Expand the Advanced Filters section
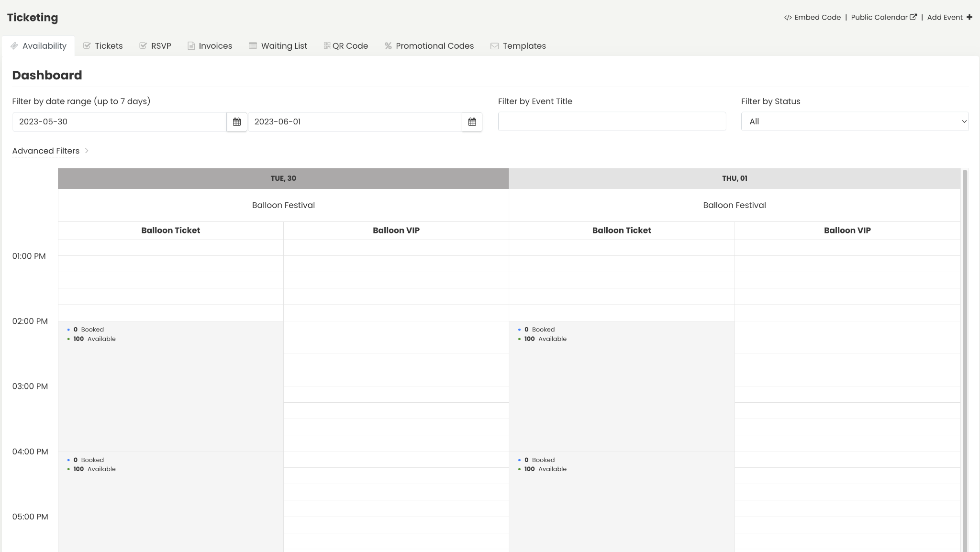 coord(46,151)
